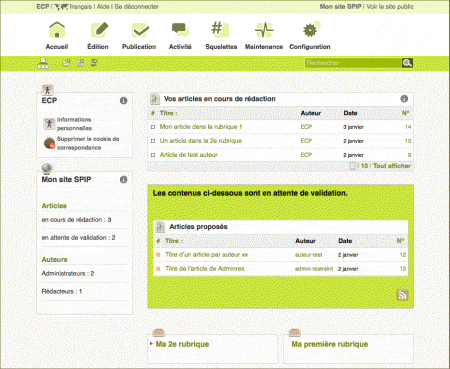Click the info icon in the Mon site SPIP box

(123, 179)
